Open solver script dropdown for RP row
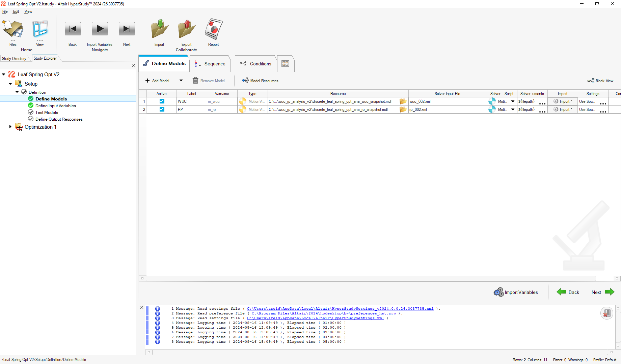 point(513,110)
